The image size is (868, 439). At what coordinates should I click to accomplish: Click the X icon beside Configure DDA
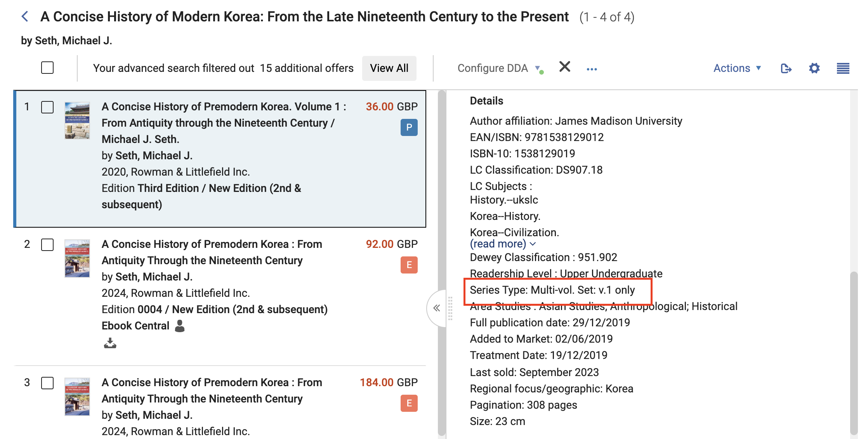564,67
